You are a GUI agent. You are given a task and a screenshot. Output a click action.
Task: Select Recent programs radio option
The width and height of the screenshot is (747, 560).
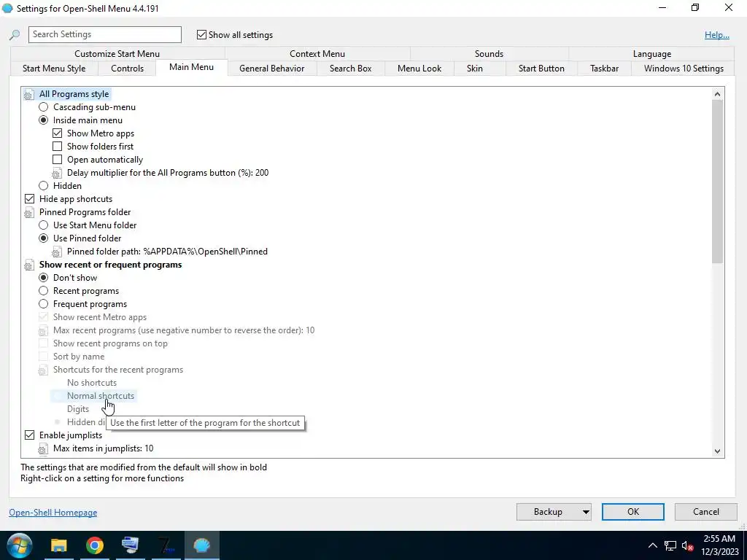pyautogui.click(x=43, y=291)
